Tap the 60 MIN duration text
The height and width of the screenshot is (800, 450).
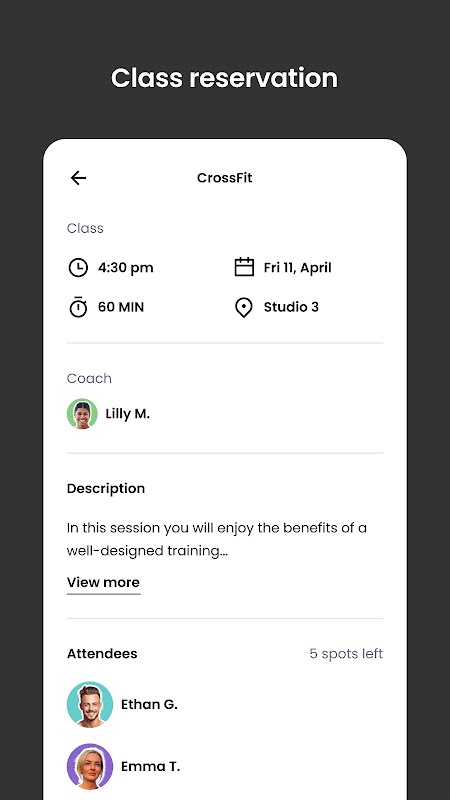tap(121, 307)
